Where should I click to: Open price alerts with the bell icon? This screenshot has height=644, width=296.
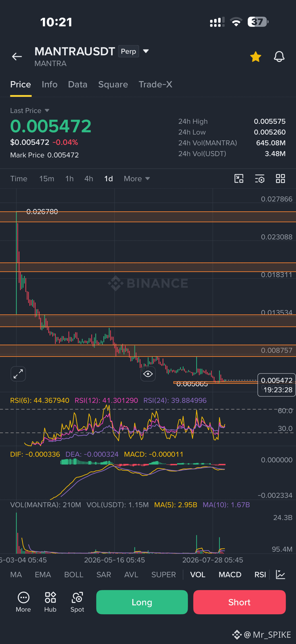(x=279, y=57)
